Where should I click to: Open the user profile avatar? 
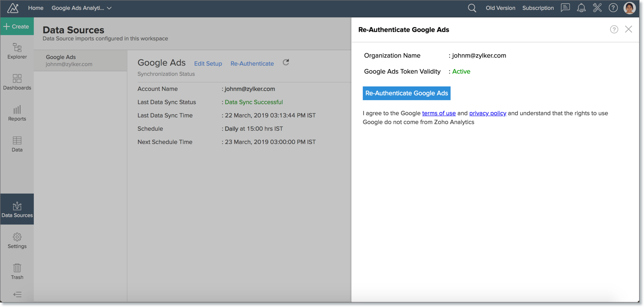629,8
